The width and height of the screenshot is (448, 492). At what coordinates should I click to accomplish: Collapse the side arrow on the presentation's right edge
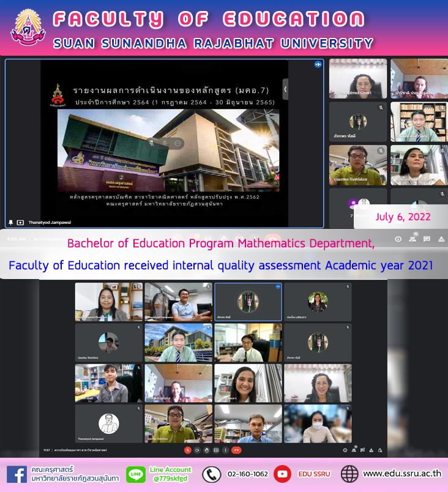pyautogui.click(x=285, y=89)
